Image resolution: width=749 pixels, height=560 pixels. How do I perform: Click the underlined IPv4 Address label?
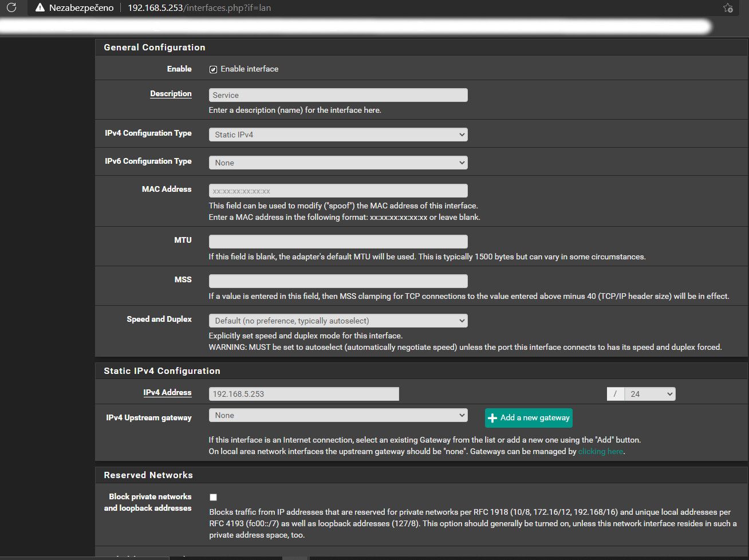pyautogui.click(x=167, y=393)
